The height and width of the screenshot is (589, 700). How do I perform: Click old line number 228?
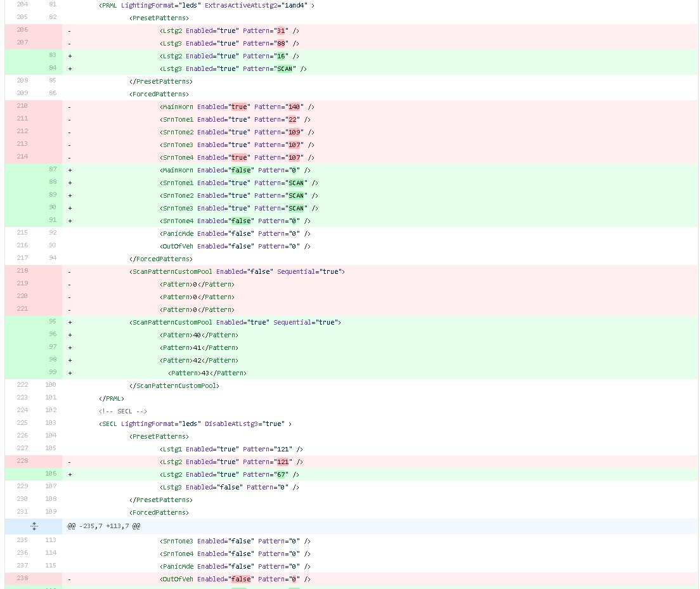click(x=22, y=462)
